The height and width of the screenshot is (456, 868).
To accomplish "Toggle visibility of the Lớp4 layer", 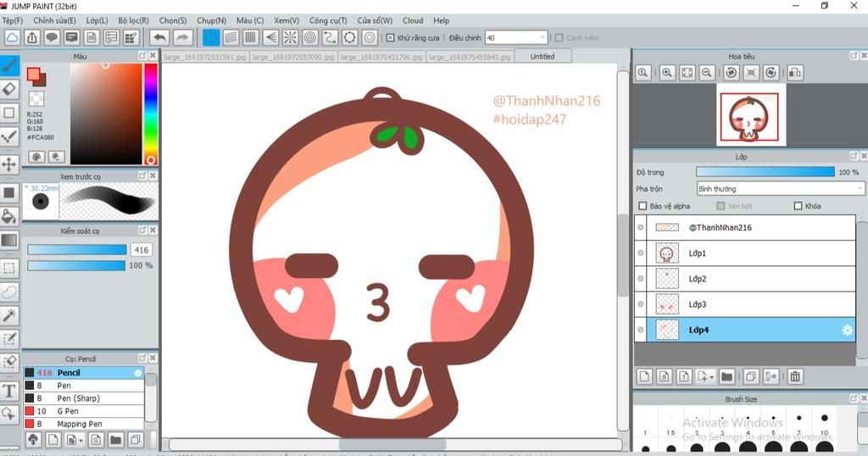I will [641, 330].
